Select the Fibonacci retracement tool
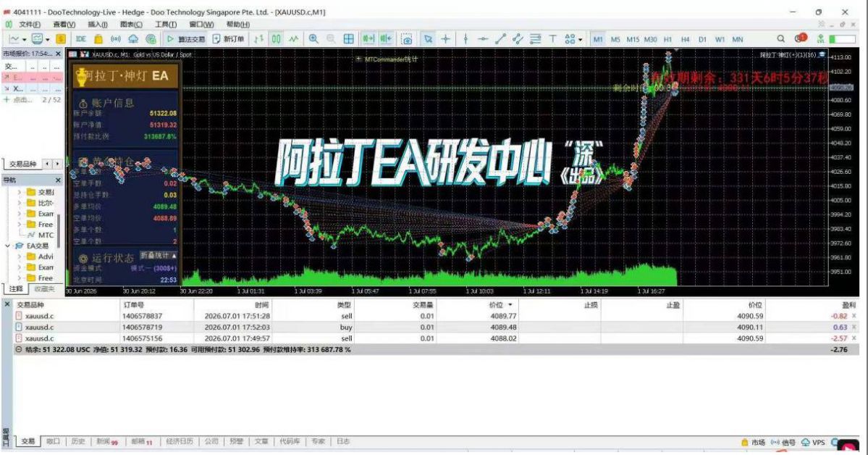This screenshot has height=455, width=868. [535, 39]
